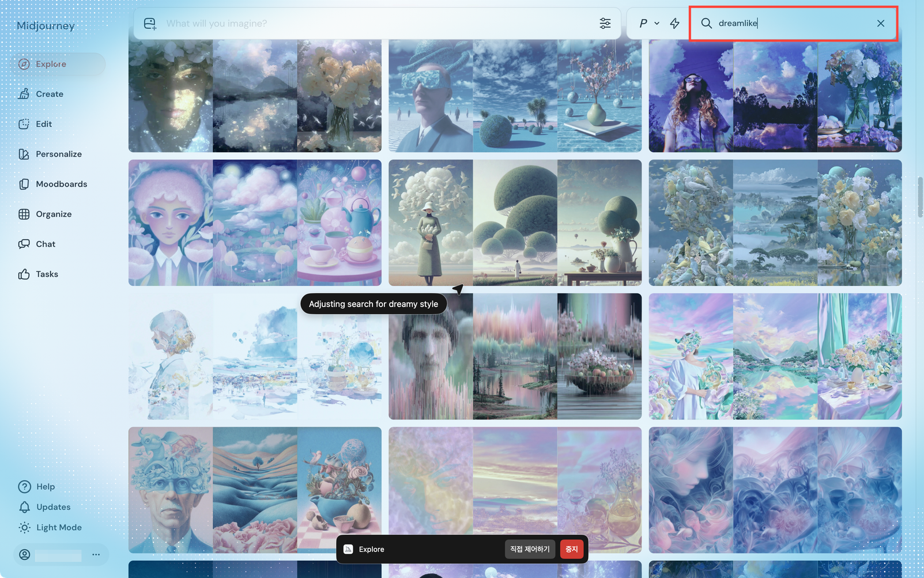Screen dimensions: 924x578
Task: Go to the Edit section
Action: [x=44, y=124]
